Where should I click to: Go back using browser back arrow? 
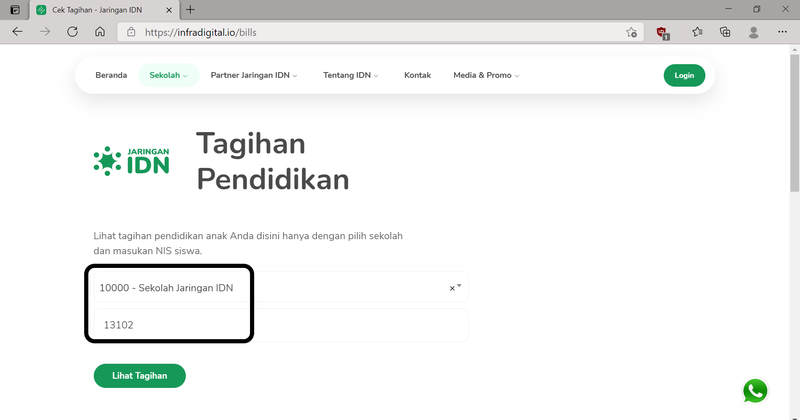click(x=17, y=32)
